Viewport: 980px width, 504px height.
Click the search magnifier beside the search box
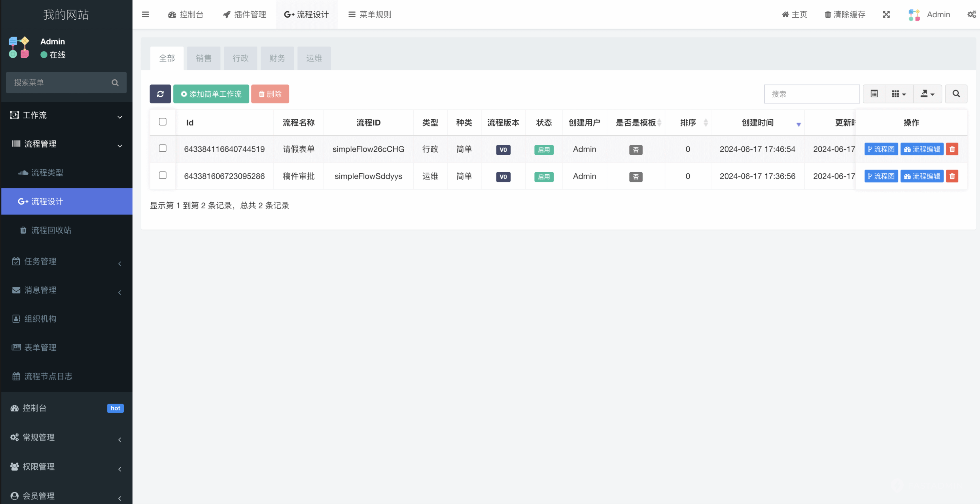click(x=956, y=94)
